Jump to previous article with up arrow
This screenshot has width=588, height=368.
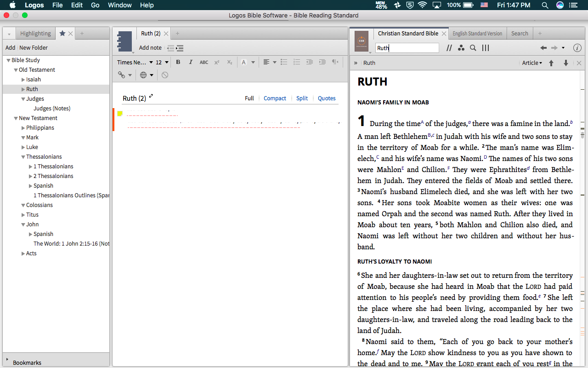click(x=551, y=63)
